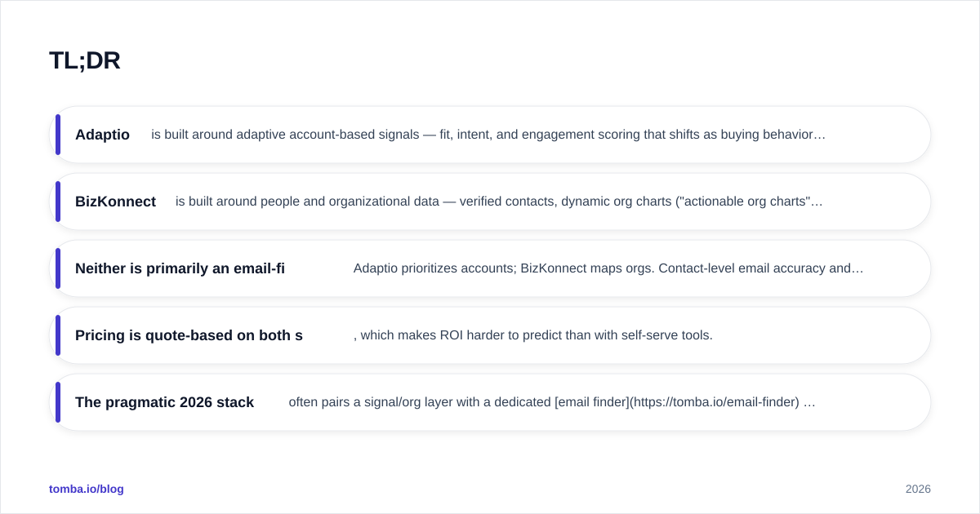Click the purple bar beside 'Neither is primarily'

tap(58, 268)
